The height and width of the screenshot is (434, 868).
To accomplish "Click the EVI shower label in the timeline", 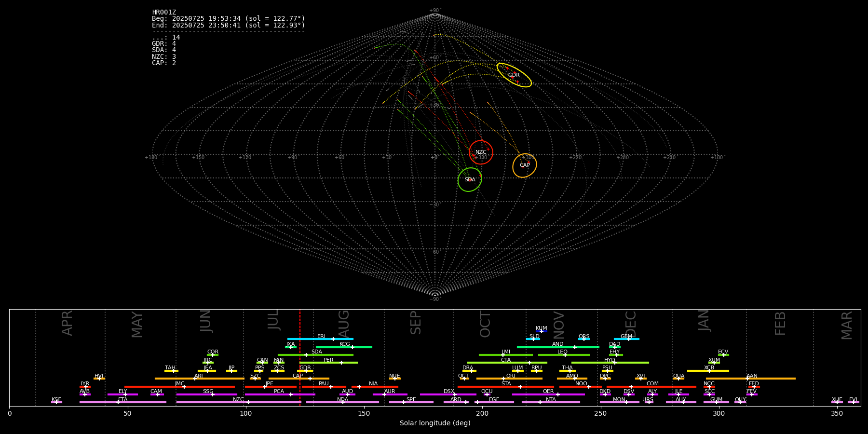I will pos(853,400).
